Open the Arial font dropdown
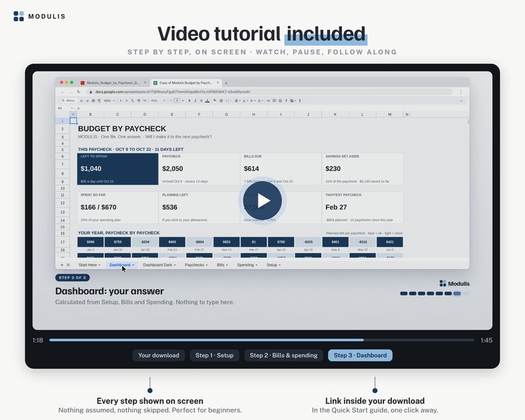Viewport: 525px width, 420px height. pos(158,101)
